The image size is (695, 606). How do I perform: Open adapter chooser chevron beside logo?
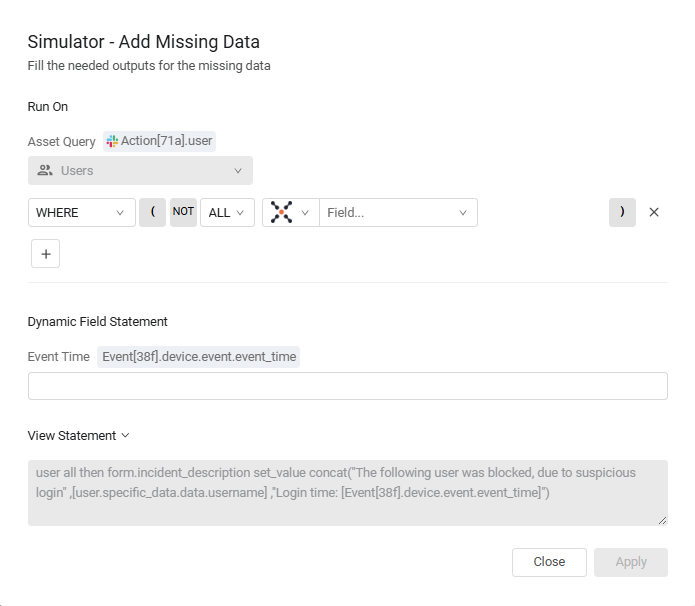(305, 213)
